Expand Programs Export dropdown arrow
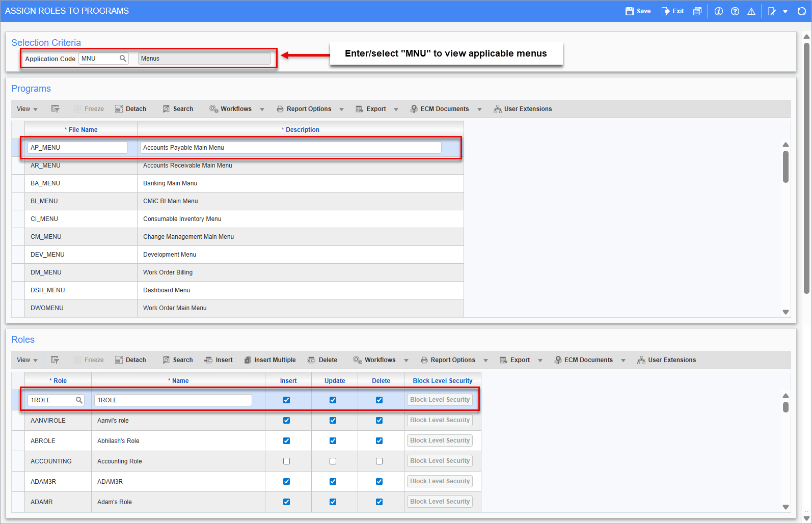Image resolution: width=812 pixels, height=524 pixels. click(x=396, y=109)
